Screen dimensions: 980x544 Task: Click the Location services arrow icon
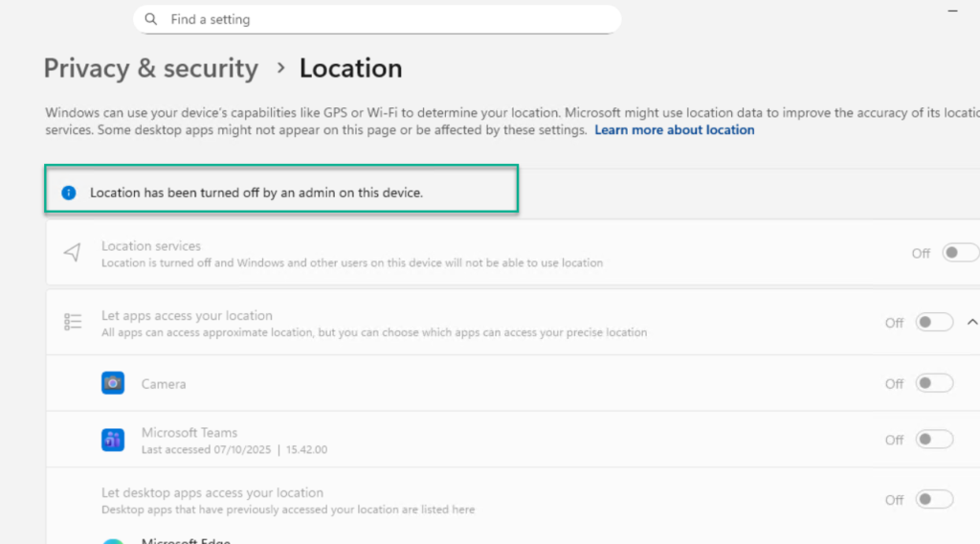click(73, 253)
